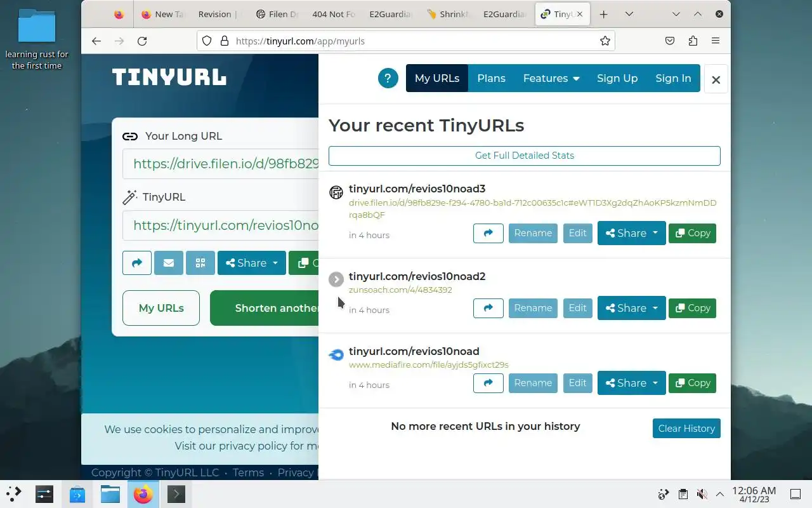
Task: Edit the revios10noad2 TinyURL
Action: [x=577, y=308]
